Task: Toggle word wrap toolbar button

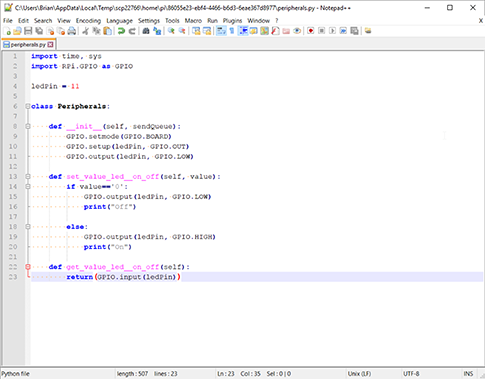Action: tap(221, 31)
